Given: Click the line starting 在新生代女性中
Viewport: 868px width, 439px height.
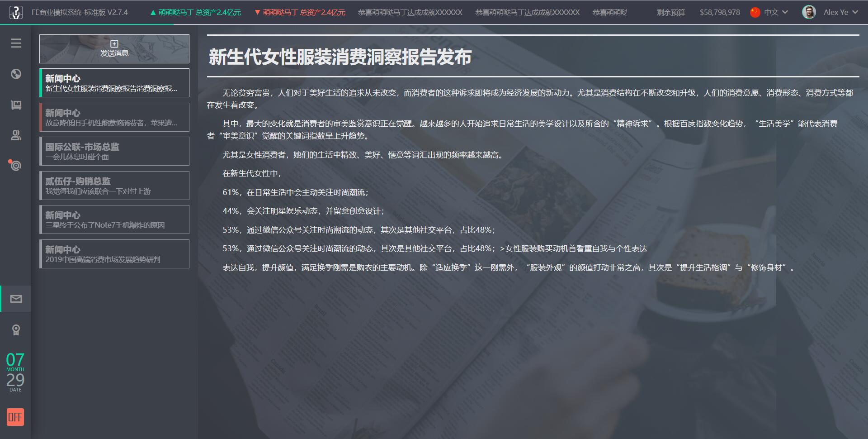Looking at the screenshot, I should pyautogui.click(x=252, y=173).
